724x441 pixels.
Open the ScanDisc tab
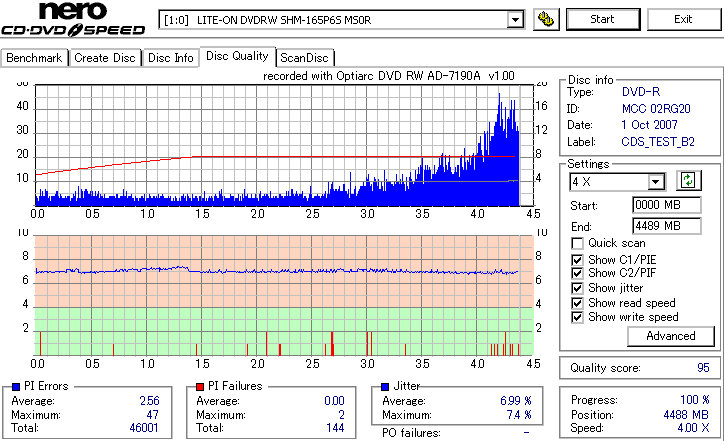[x=304, y=58]
